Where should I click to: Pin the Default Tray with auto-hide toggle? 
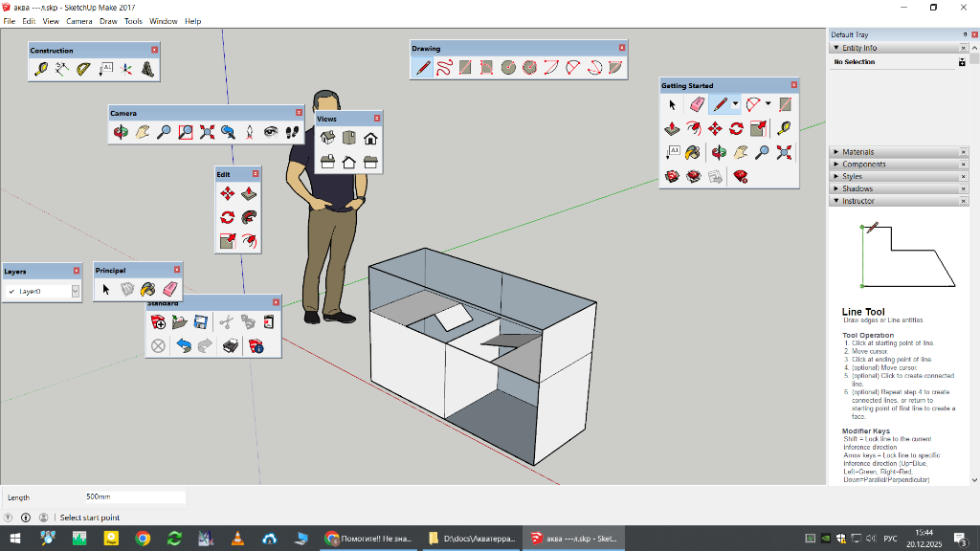tap(964, 34)
